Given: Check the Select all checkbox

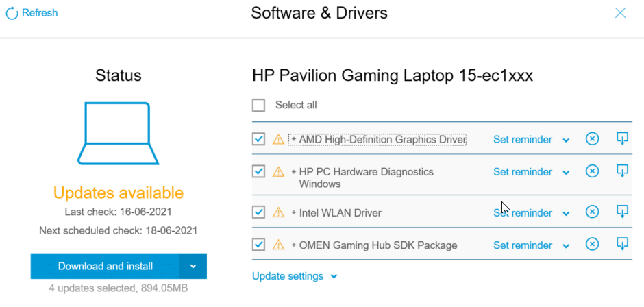Looking at the screenshot, I should [258, 106].
